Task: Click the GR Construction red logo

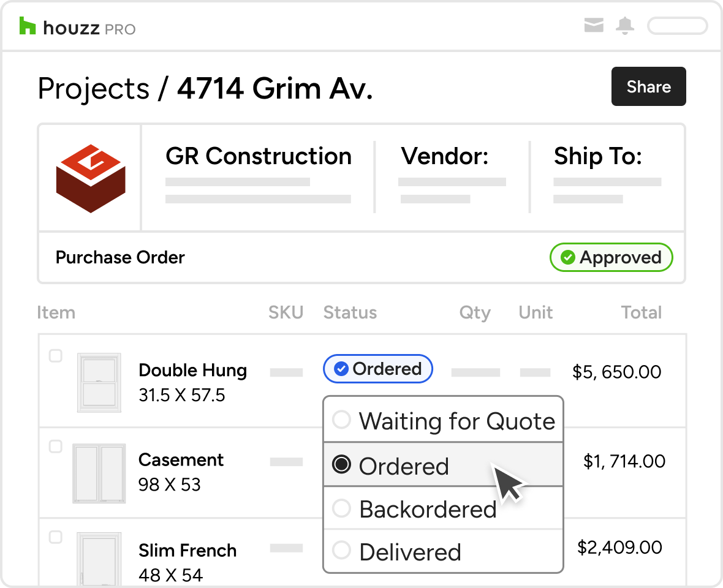Action: coord(91,178)
